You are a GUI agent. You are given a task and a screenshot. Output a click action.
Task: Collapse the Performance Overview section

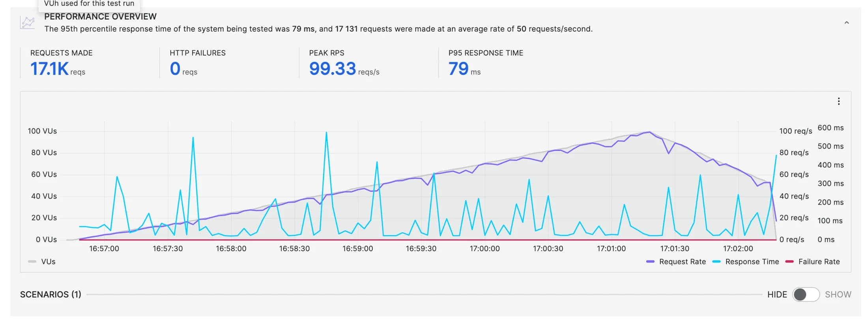click(x=846, y=23)
